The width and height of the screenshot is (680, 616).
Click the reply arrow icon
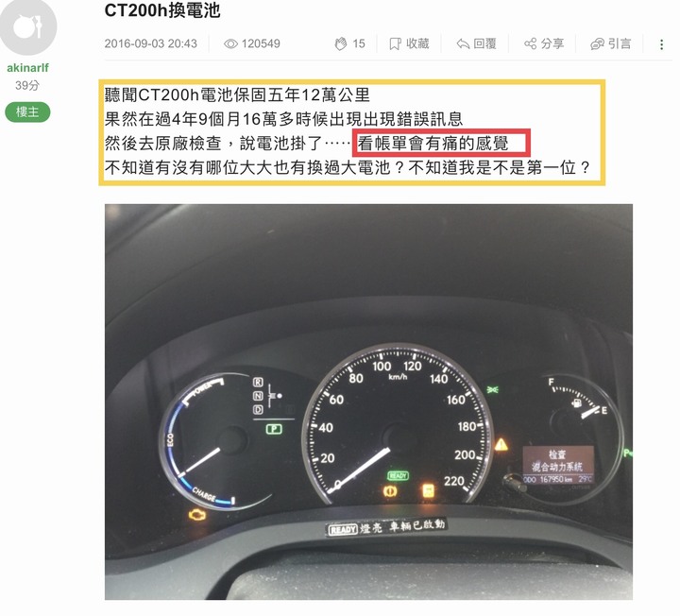(x=463, y=43)
